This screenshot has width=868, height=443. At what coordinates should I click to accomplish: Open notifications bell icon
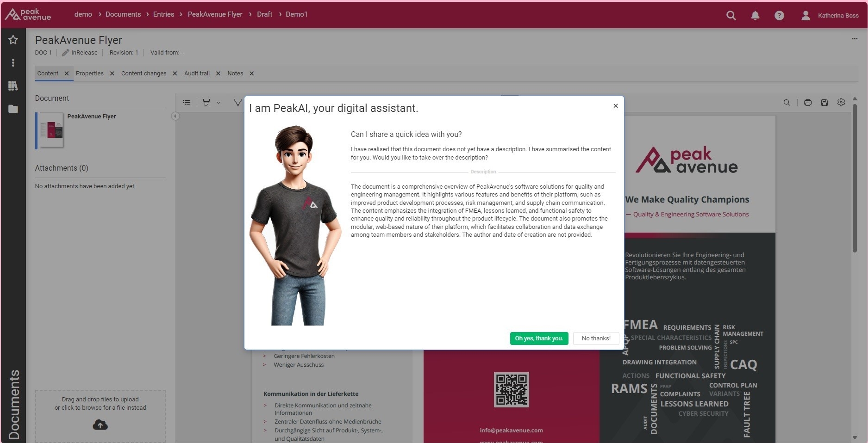(x=755, y=15)
